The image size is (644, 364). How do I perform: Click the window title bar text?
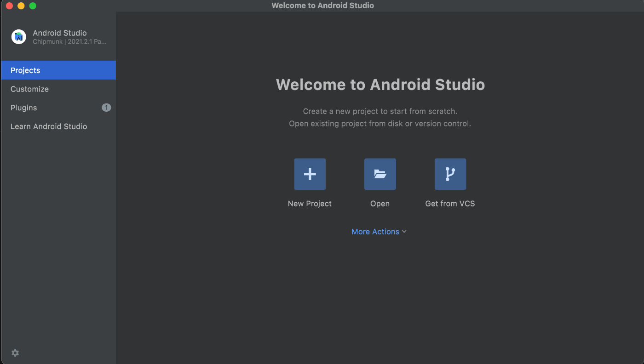[x=322, y=6]
